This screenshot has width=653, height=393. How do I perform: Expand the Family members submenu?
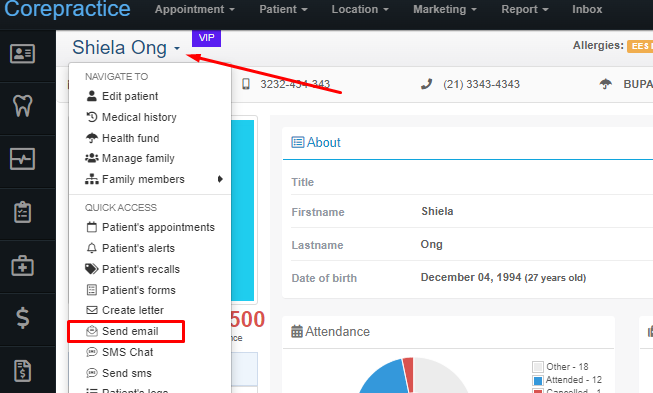coord(150,179)
